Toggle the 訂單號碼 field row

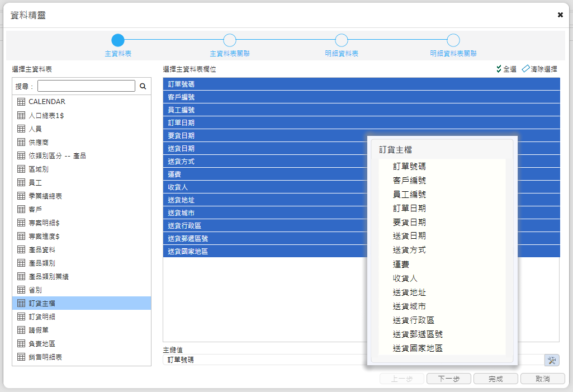(x=361, y=84)
